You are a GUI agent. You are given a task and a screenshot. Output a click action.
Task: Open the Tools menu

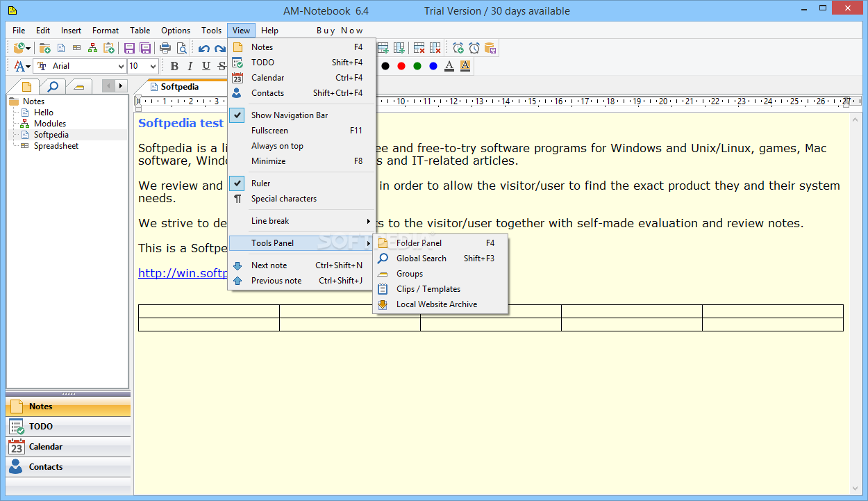pos(212,31)
